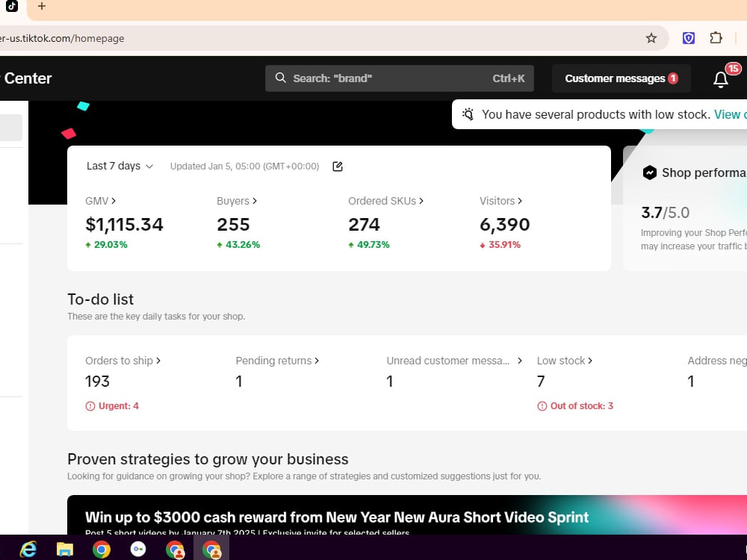Open File Explorer from the taskbar
The width and height of the screenshot is (747, 560).
(65, 549)
